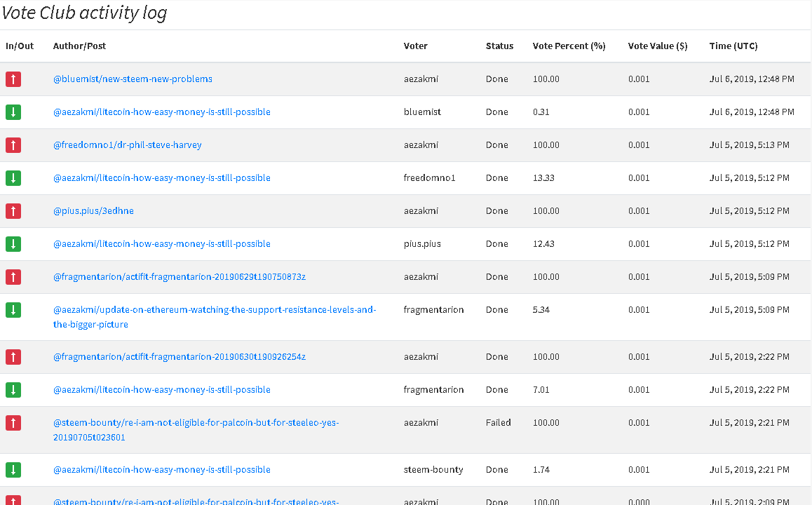Viewport: 812px width, 505px height.
Task: Click green arrow in pius.pius voter row
Action: click(x=13, y=244)
